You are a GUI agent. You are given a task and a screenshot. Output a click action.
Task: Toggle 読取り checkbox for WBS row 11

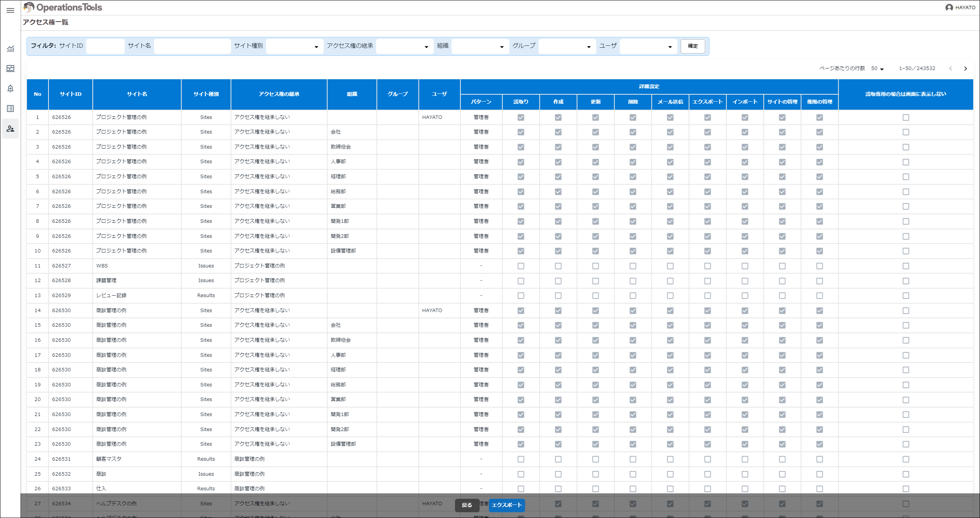(x=521, y=266)
